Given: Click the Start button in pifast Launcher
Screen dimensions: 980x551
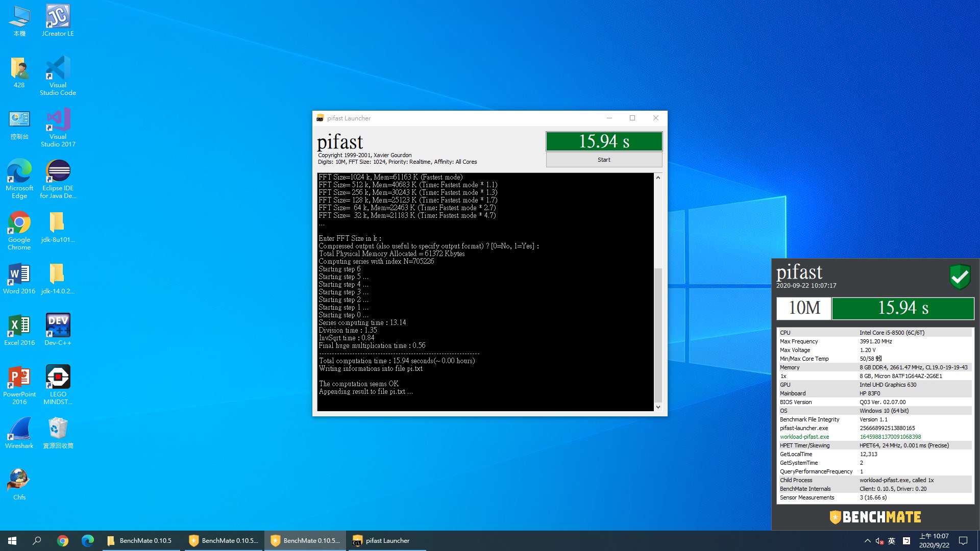Looking at the screenshot, I should pos(604,160).
